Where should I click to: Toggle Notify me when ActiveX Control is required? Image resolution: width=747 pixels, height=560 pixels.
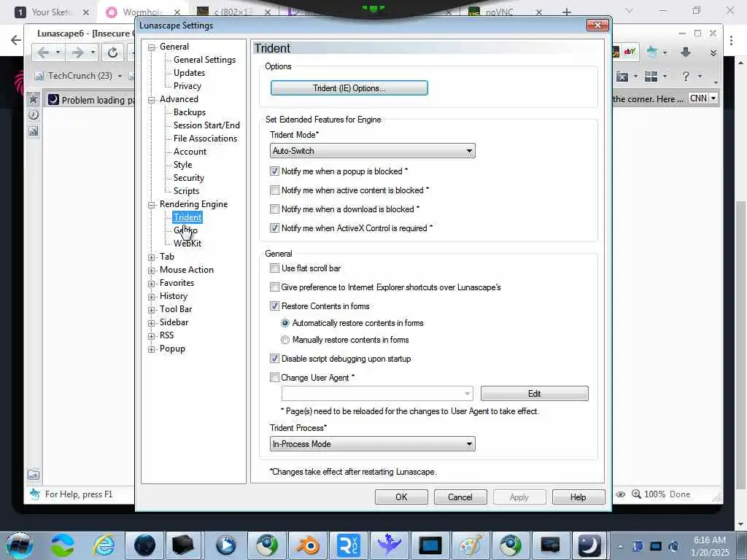coord(274,228)
